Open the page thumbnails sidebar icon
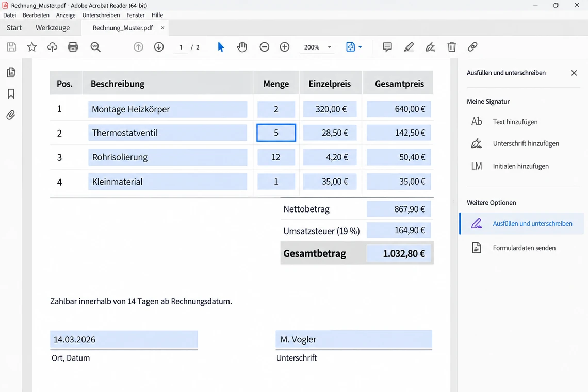 pyautogui.click(x=11, y=72)
